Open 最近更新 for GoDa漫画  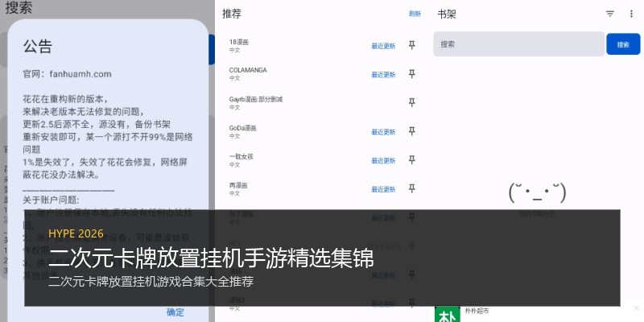[x=383, y=132]
